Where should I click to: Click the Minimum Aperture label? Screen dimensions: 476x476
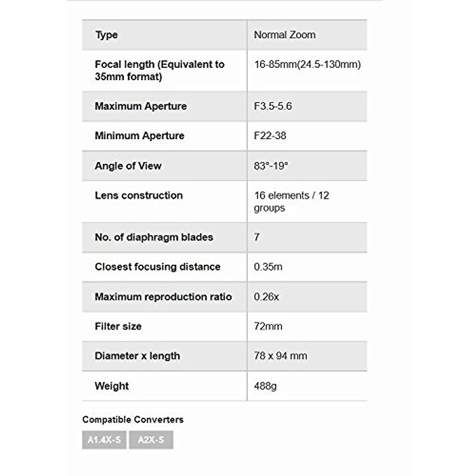[x=139, y=136]
